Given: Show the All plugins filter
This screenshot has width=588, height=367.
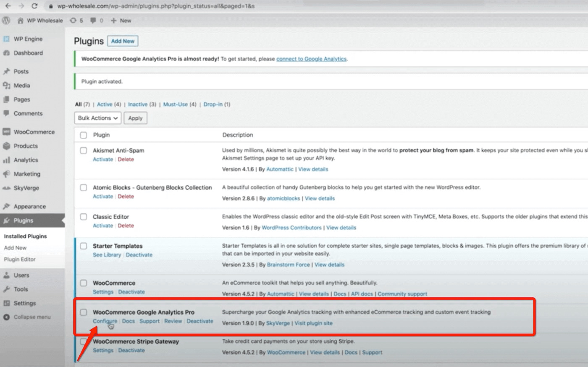Looking at the screenshot, I should tap(79, 104).
